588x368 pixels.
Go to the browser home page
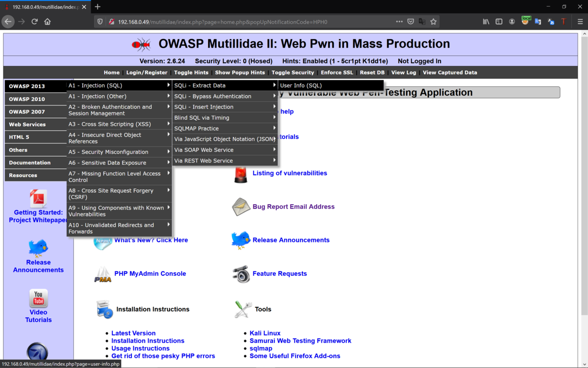48,22
